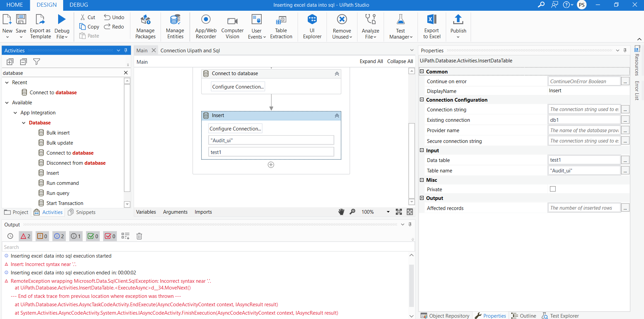Open the Computer Vision tool
644x319 pixels.
(x=232, y=26)
